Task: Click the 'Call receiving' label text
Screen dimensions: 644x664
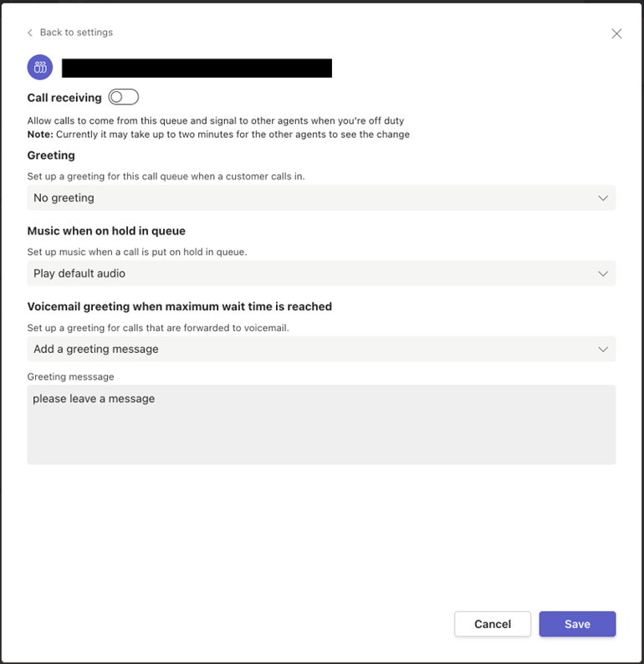Action: [64, 98]
